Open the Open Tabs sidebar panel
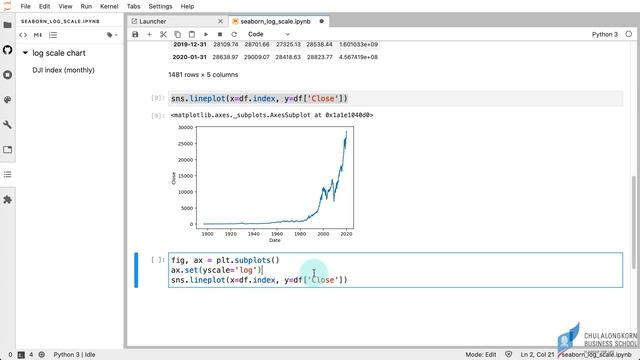Image resolution: width=640 pixels, height=360 pixels. coord(7,150)
